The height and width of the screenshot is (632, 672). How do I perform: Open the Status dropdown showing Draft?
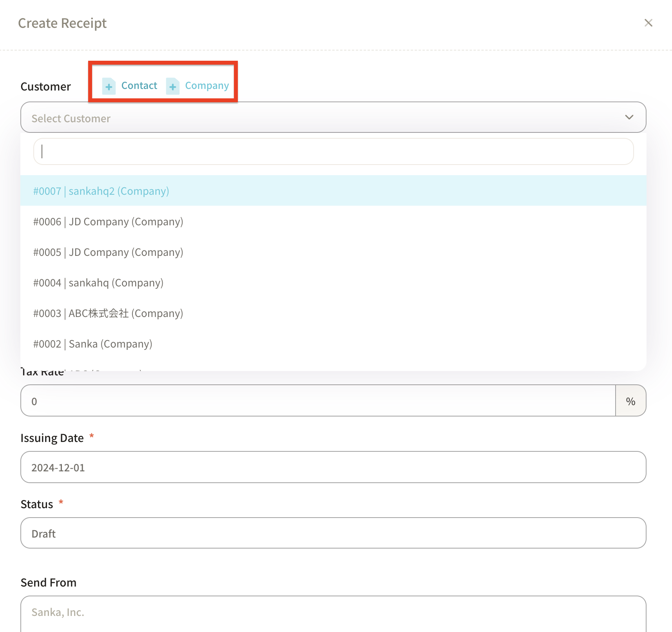(333, 533)
